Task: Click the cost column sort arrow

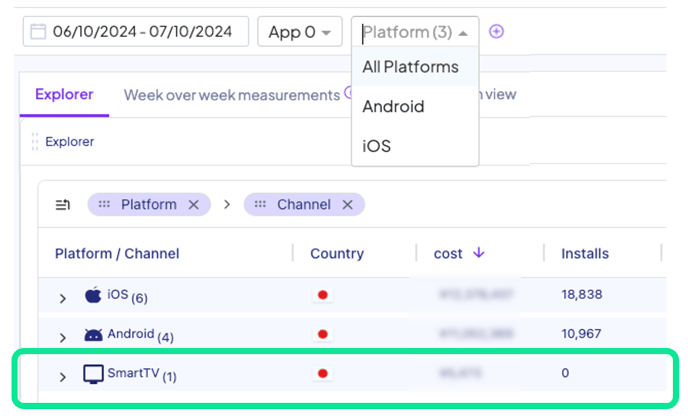Action: click(x=479, y=253)
